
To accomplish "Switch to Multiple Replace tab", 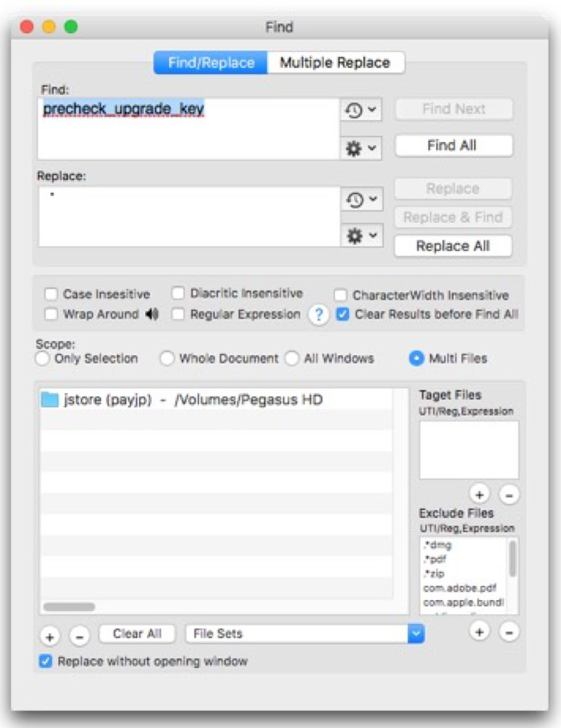I will click(335, 63).
